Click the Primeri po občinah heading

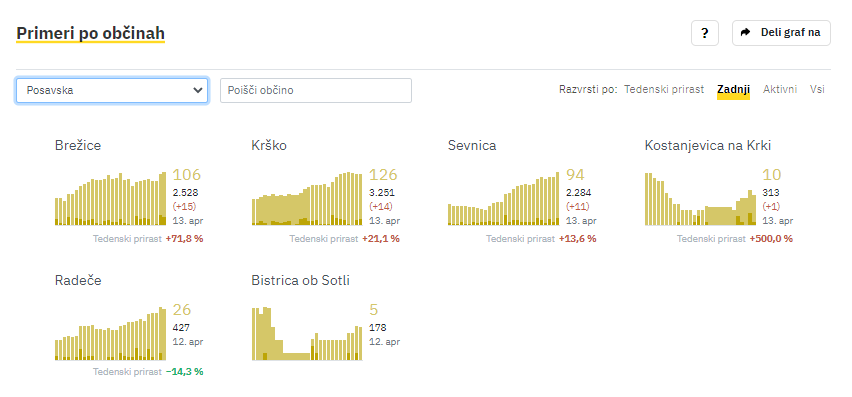[x=90, y=34]
